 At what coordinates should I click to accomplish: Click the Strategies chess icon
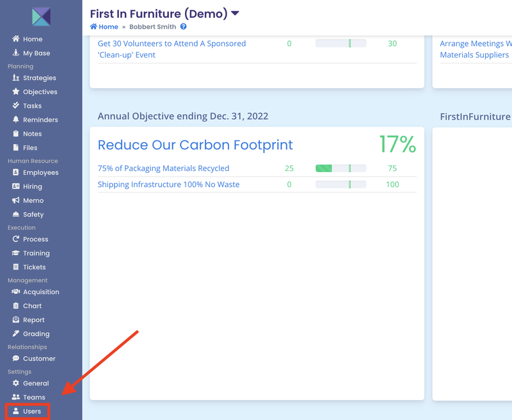click(16, 78)
